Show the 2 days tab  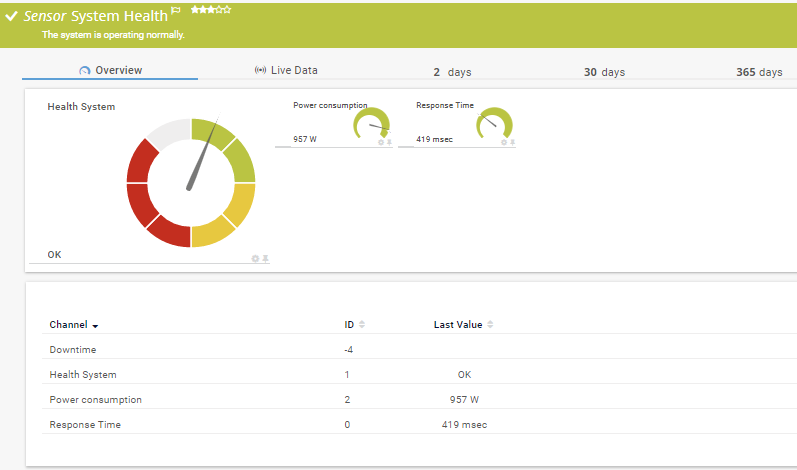click(452, 72)
